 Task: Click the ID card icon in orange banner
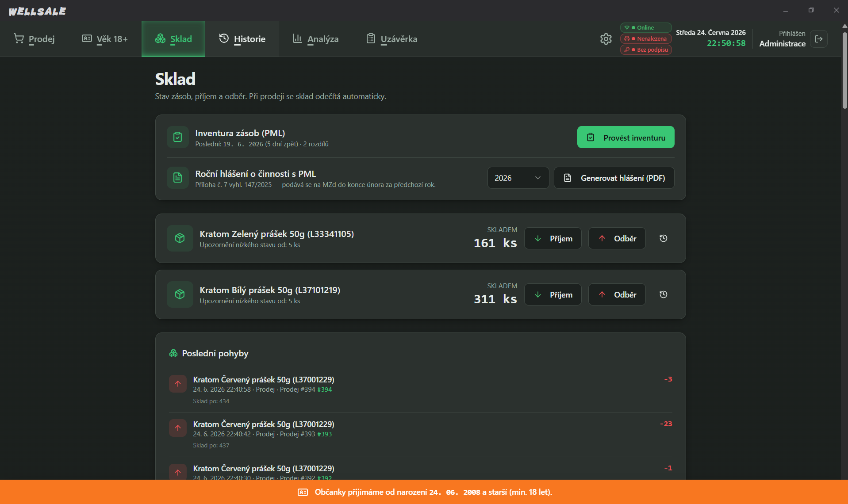pyautogui.click(x=303, y=492)
